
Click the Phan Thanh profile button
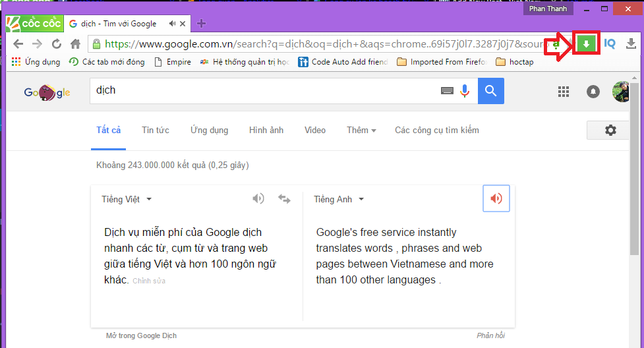[548, 9]
